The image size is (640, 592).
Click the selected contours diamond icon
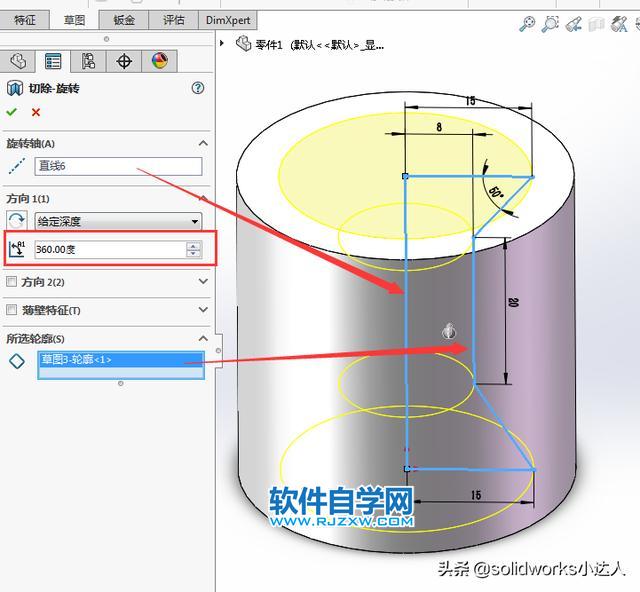coord(17,361)
